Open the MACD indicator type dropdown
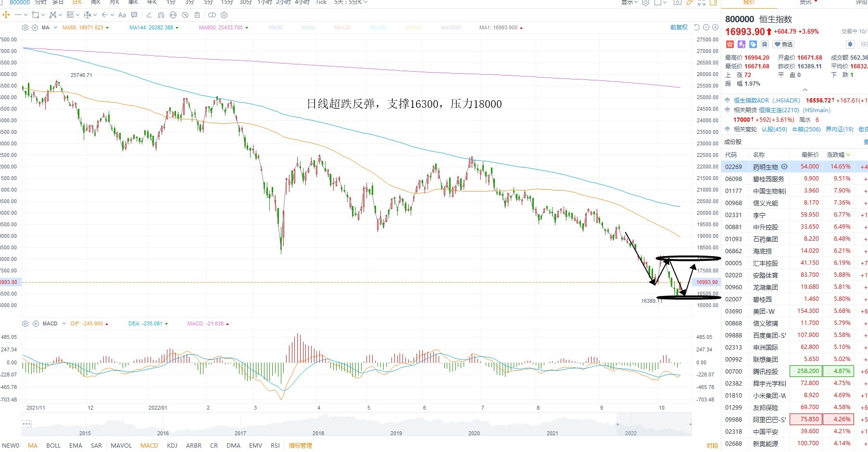868x452 pixels. (x=64, y=323)
